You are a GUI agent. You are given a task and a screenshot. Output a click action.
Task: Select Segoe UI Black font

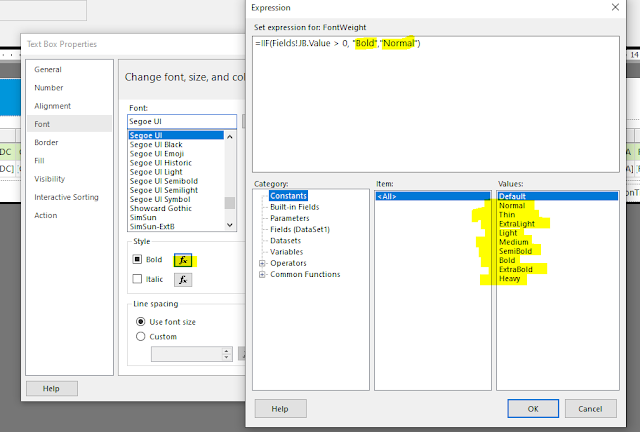(x=156, y=145)
